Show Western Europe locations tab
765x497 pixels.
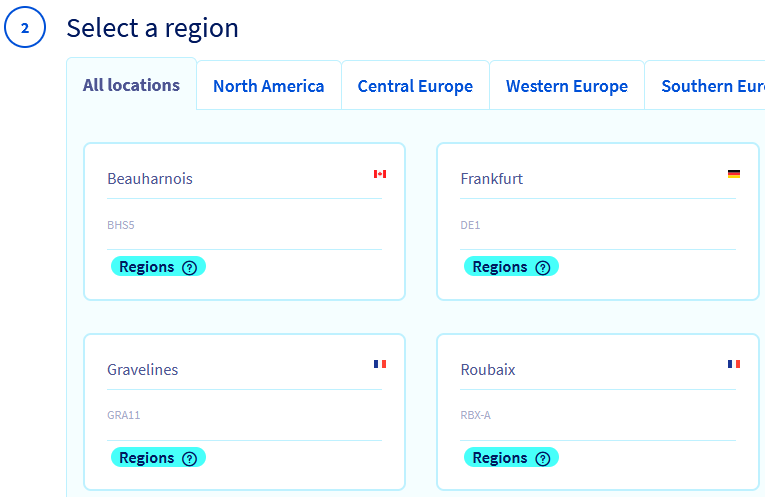coord(566,86)
